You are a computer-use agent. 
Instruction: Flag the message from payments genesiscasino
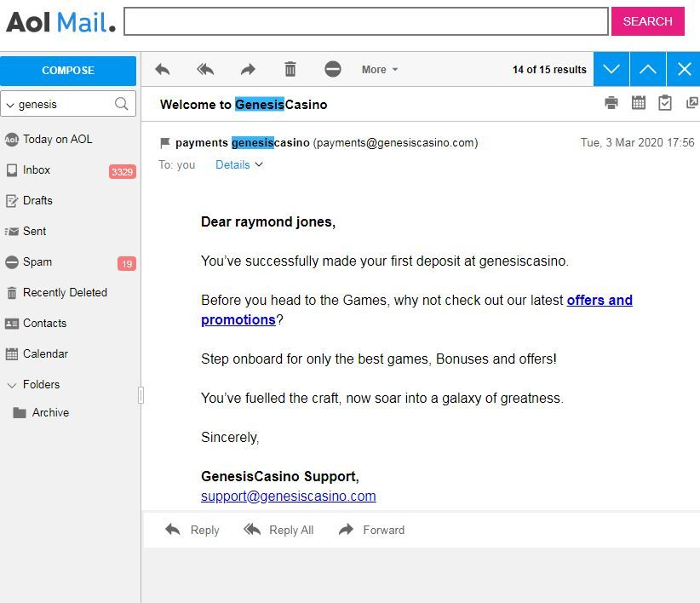coord(164,143)
